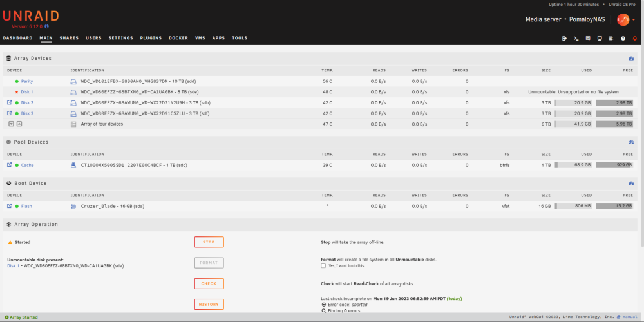Open the Disk 2 device link
This screenshot has height=322, width=644.
[28, 102]
